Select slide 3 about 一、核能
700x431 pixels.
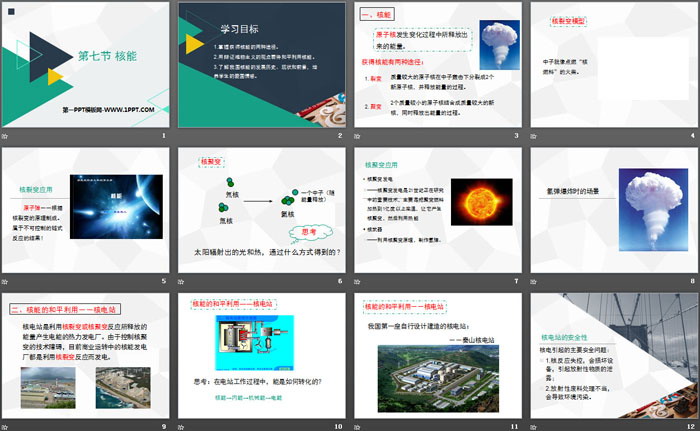pyautogui.click(x=438, y=65)
